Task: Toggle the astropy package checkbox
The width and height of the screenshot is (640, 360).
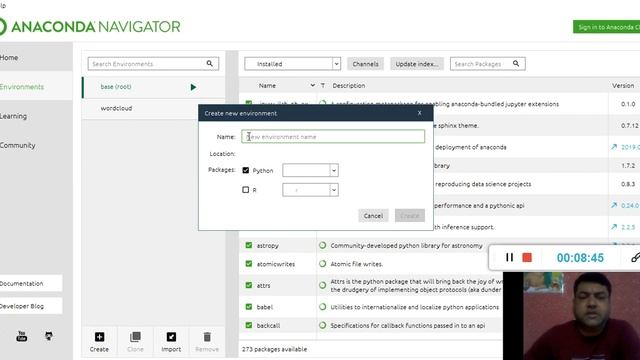Action: coord(249,245)
